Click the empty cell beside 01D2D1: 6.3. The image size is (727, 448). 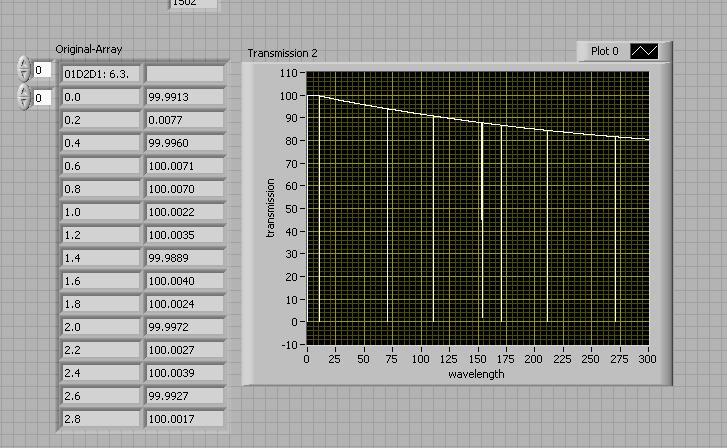[185, 74]
